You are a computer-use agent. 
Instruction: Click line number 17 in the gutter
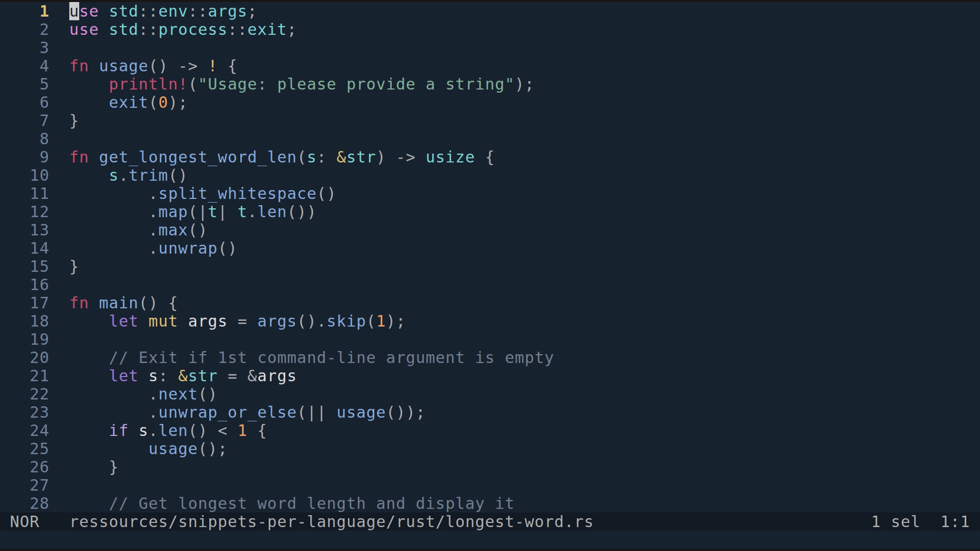click(x=39, y=303)
